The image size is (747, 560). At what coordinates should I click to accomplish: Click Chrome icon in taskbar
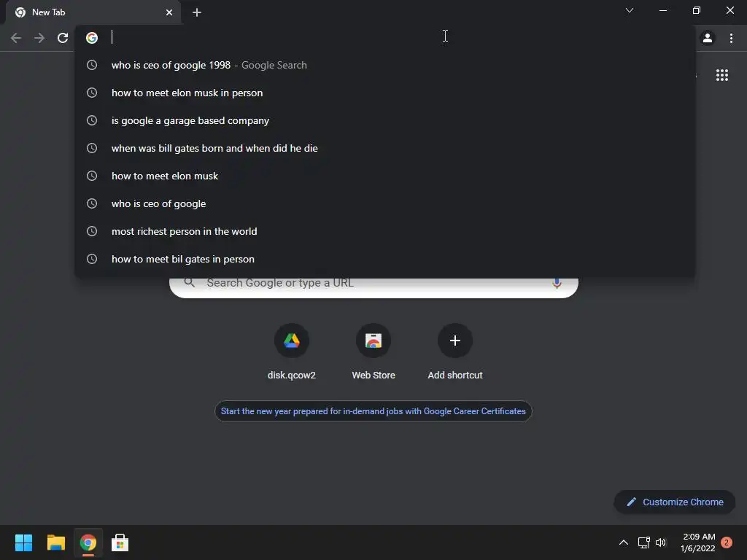[88, 542]
